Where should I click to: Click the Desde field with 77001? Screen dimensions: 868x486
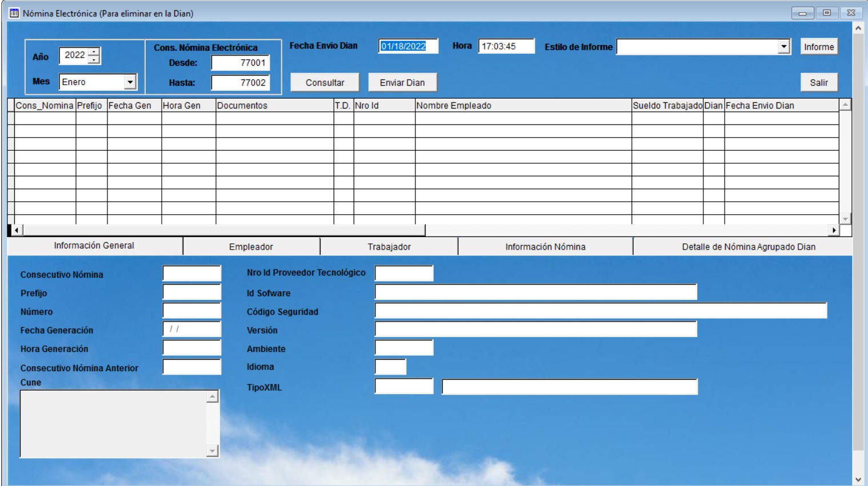(x=240, y=63)
